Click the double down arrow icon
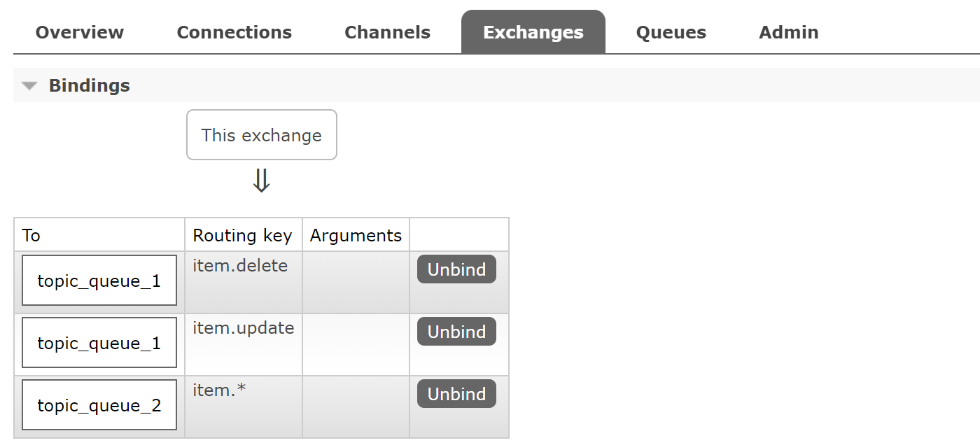This screenshot has width=980, height=445. point(261,181)
